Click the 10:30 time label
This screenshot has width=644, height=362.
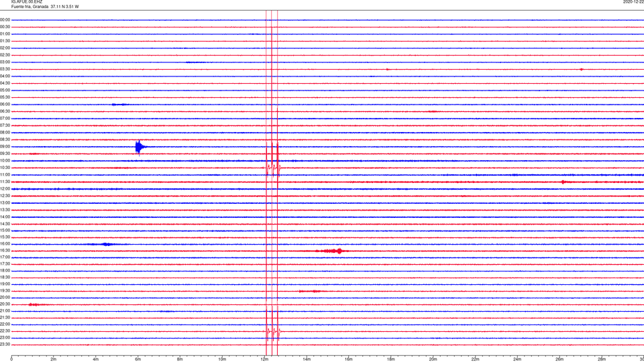5,168
